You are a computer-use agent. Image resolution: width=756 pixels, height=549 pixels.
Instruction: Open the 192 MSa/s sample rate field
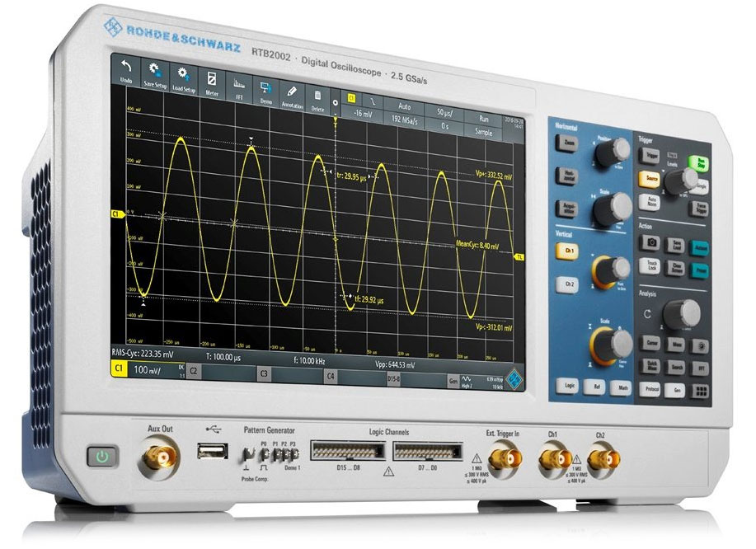(404, 120)
